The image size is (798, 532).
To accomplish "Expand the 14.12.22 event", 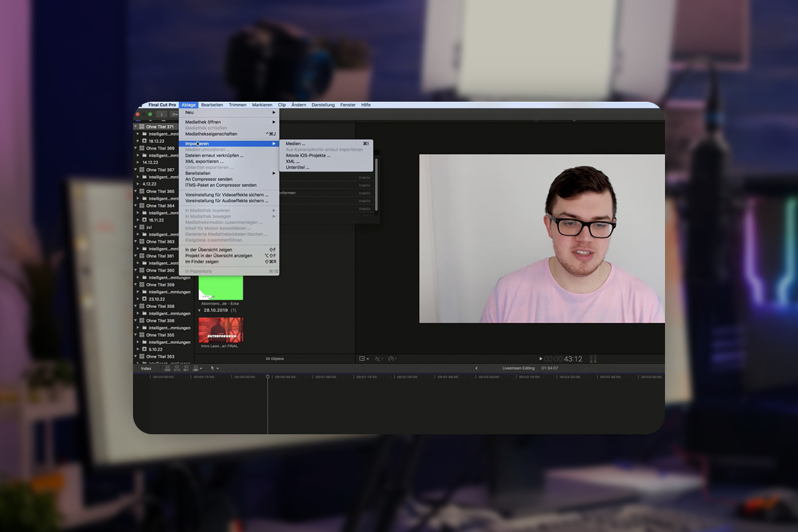I will pyautogui.click(x=138, y=162).
